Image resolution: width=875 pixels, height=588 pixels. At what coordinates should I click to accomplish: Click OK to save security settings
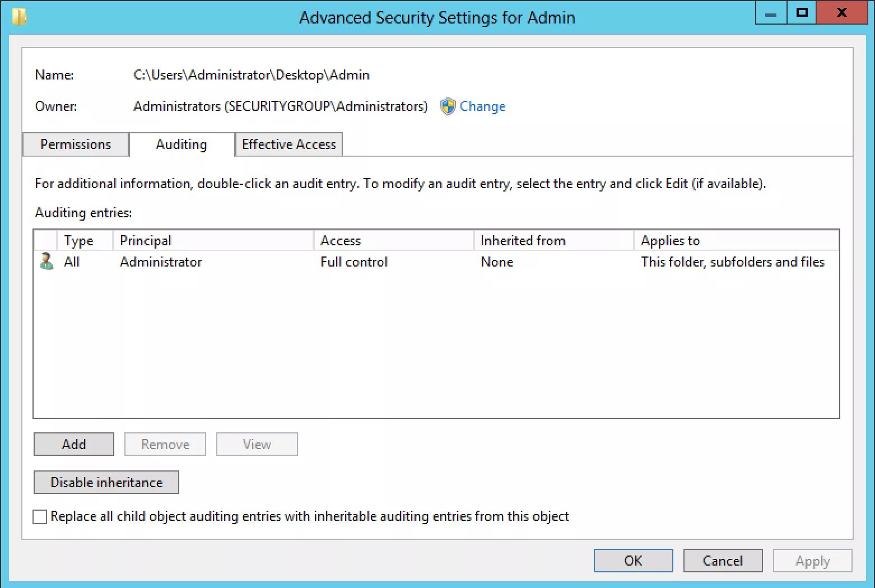(633, 561)
